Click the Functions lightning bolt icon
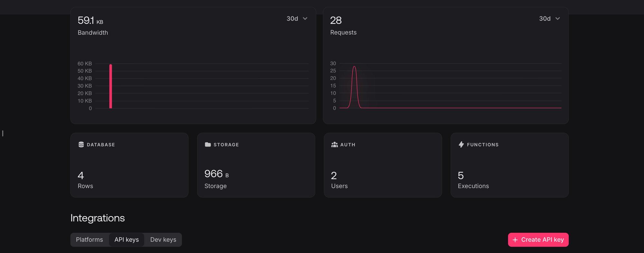 (x=461, y=145)
